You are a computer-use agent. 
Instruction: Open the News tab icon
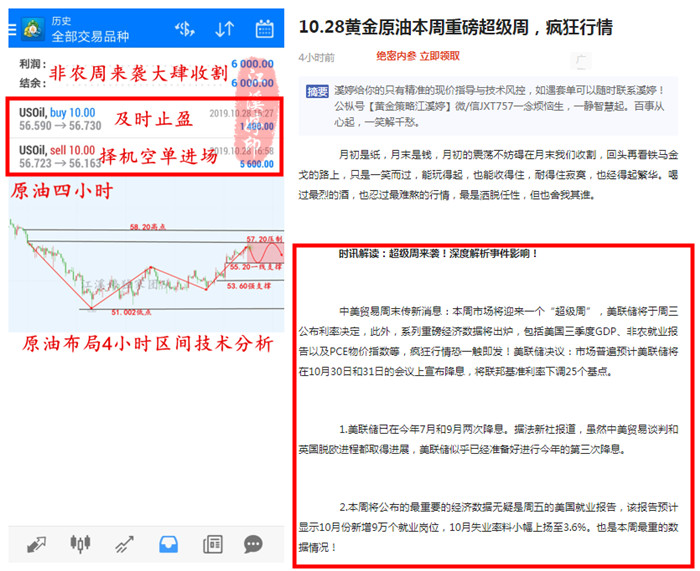[x=212, y=544]
